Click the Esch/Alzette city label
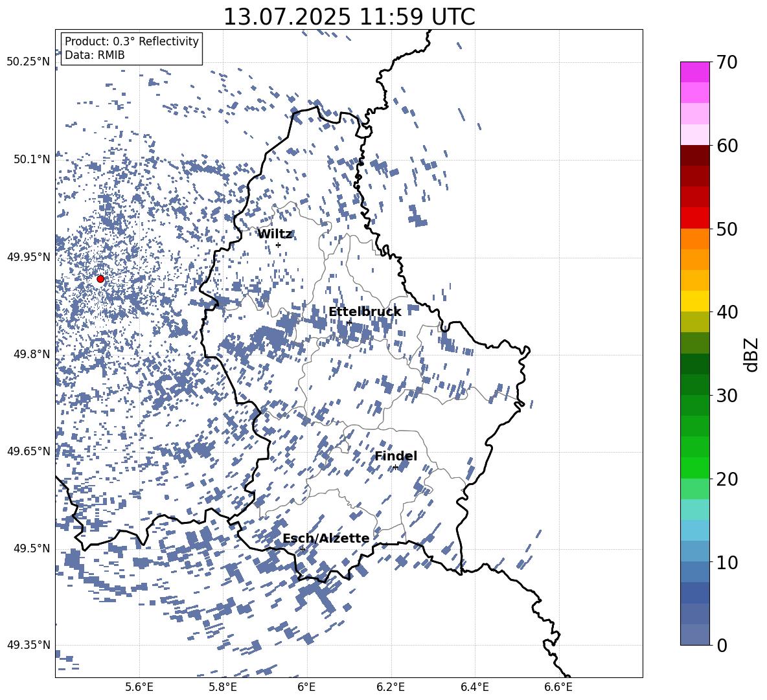This screenshot has height=700, width=767. [x=326, y=538]
